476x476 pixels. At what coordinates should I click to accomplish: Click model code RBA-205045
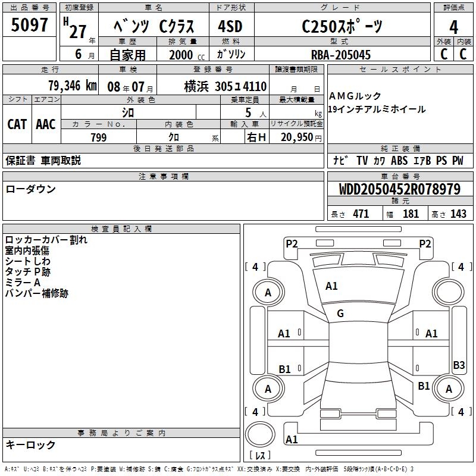click(x=341, y=55)
